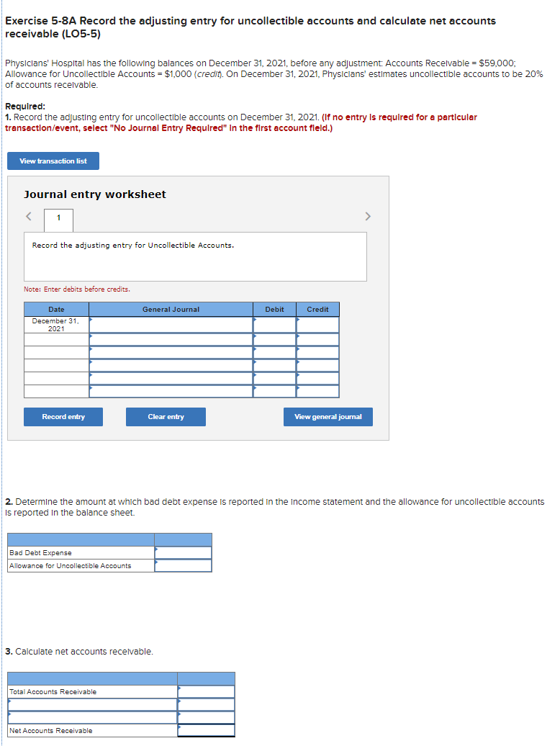Screen dimensions: 560x746
Task: Click the Record entry button
Action: pos(63,417)
